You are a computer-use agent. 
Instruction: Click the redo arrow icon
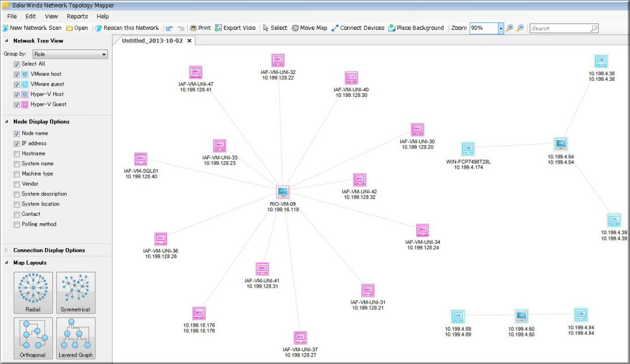coord(180,28)
